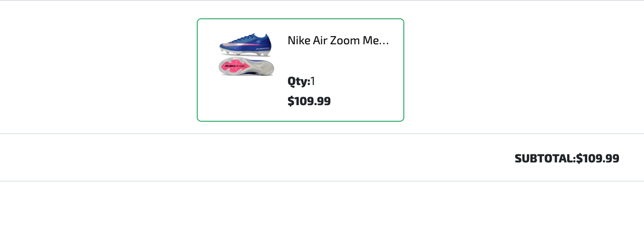Click the Qty label in the product card
The height and width of the screenshot is (238, 644).
click(x=299, y=81)
